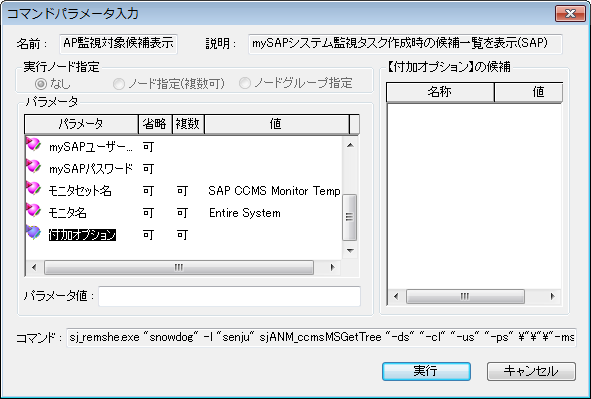Select the モニタセット名 row text
This screenshot has width=591, height=399.
click(80, 191)
